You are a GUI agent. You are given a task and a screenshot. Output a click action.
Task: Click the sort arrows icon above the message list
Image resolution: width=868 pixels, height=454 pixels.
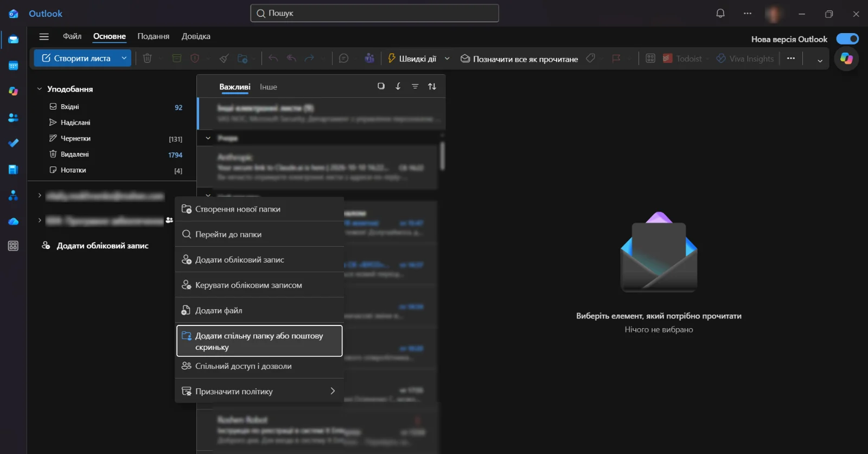point(432,86)
